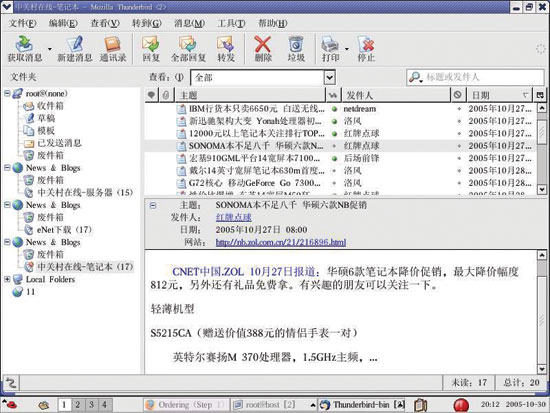Viewport: 550px width, 413px height.
Task: Sort by 主题 subject column header
Action: click(249, 95)
